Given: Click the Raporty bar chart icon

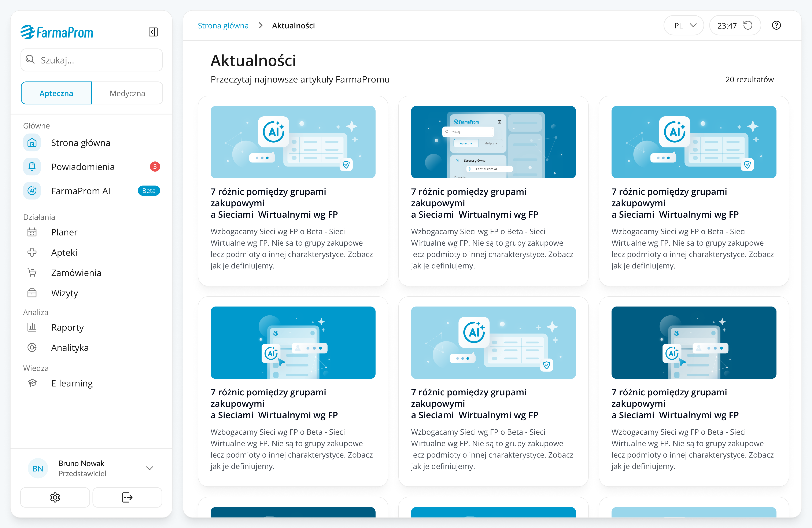Looking at the screenshot, I should [32, 327].
